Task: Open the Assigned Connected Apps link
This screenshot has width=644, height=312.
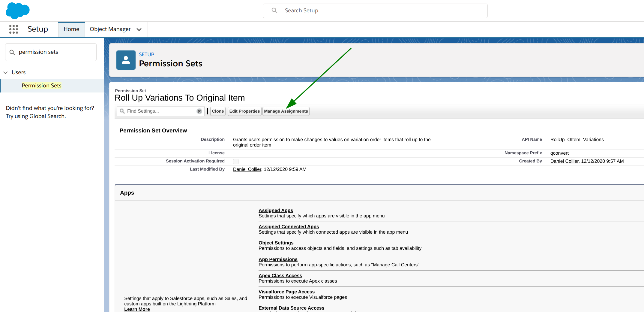Action: 289,227
